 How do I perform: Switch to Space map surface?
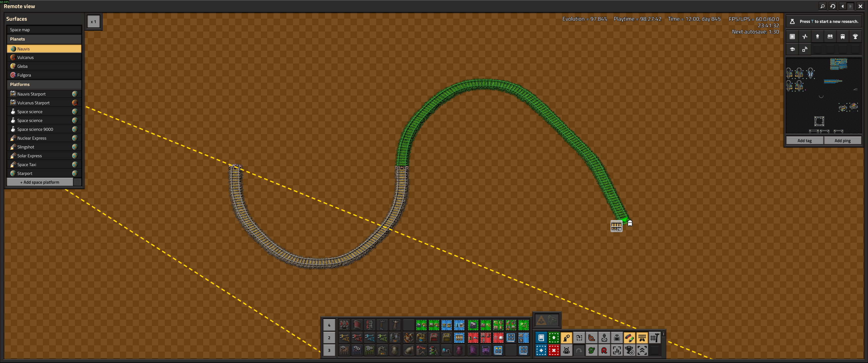pyautogui.click(x=44, y=30)
